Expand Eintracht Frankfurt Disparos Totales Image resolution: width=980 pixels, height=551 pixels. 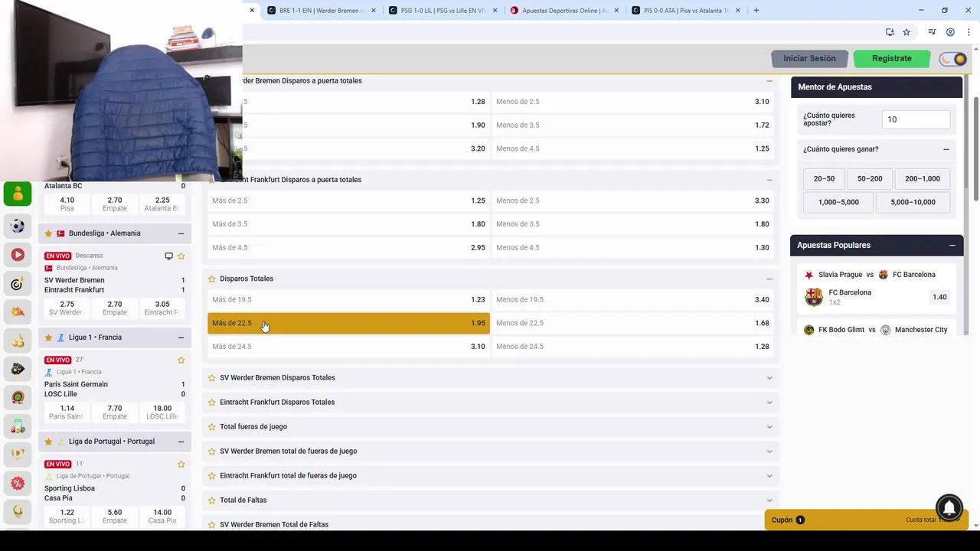tap(769, 402)
